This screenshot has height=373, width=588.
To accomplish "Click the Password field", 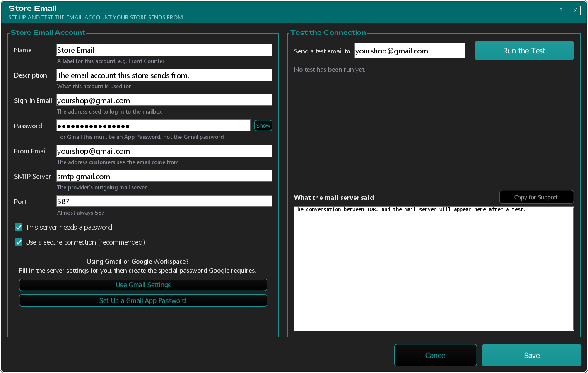I will pos(154,126).
